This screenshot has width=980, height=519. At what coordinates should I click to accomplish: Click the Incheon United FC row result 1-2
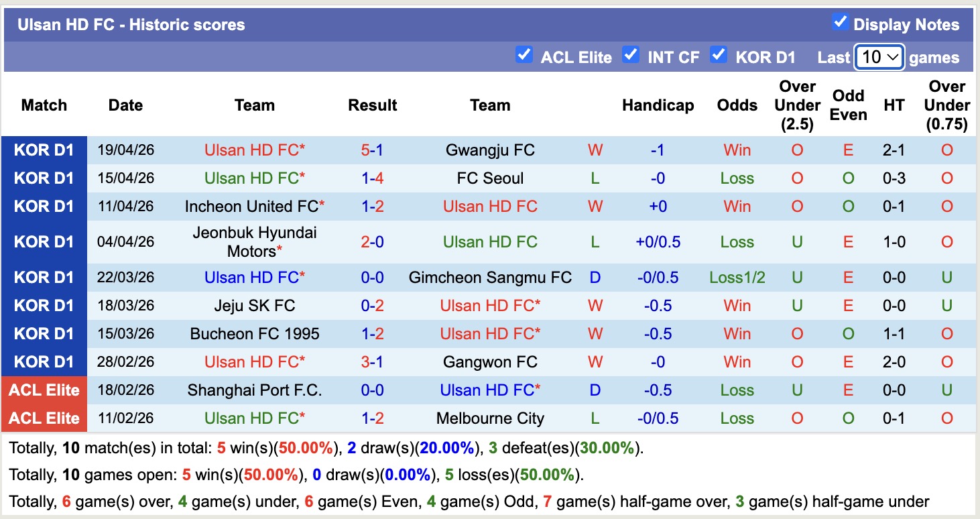click(x=372, y=206)
